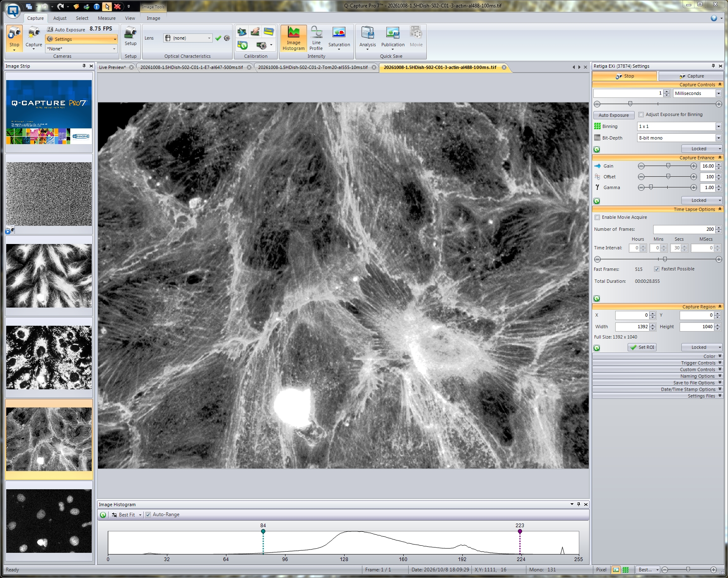Screen dimensions: 728x578
Task: Click the info icon in quick access toolbar
Action: point(96,7)
